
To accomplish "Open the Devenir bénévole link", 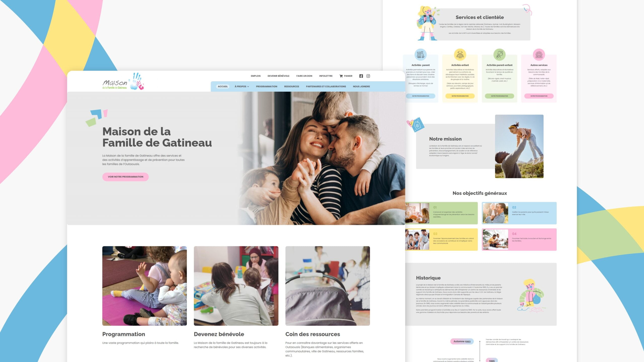I will pyautogui.click(x=278, y=76).
